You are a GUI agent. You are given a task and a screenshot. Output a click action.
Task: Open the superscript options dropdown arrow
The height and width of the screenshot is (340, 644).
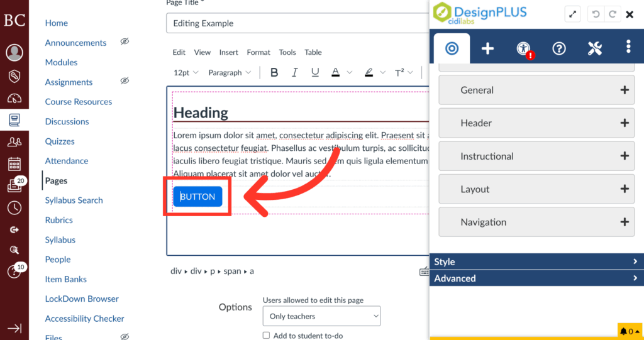click(x=411, y=73)
